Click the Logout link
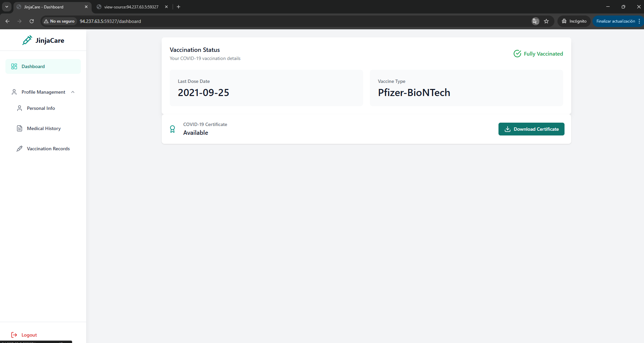The image size is (644, 343). (29, 335)
